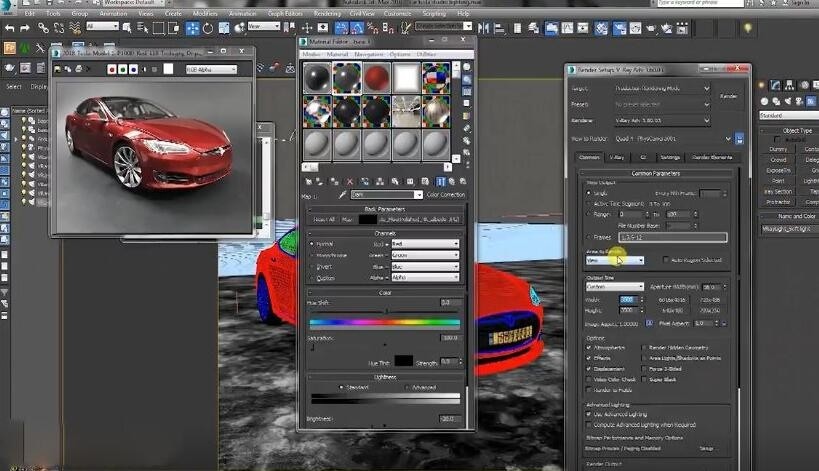This screenshot has height=471, width=819.
Task: Open the Help menu
Action: click(463, 13)
